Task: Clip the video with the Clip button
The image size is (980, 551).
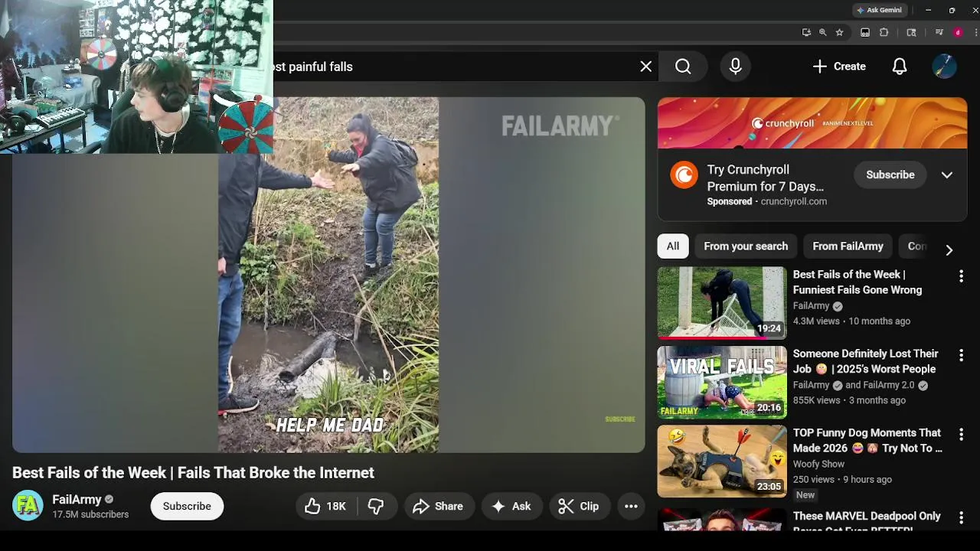Action: (x=579, y=506)
